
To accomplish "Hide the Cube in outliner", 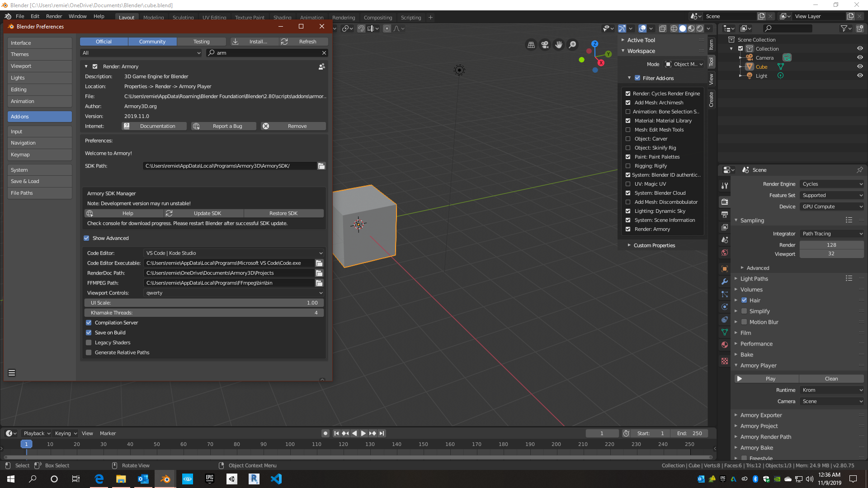I will [860, 67].
